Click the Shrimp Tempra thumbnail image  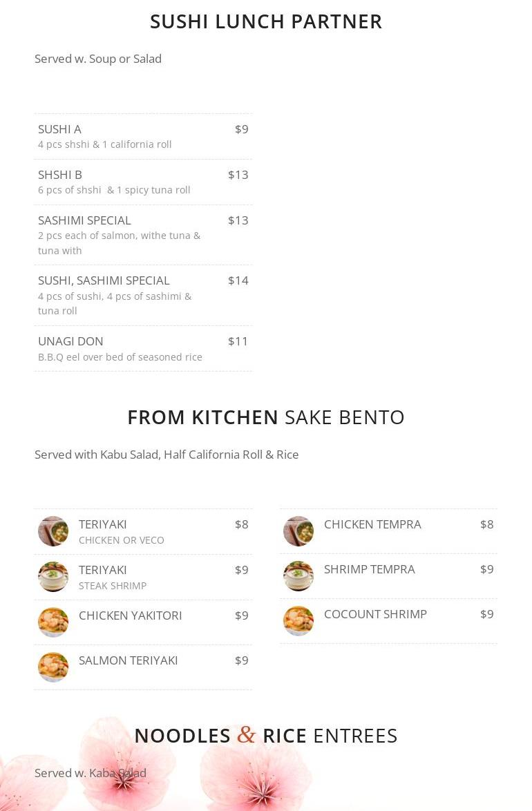click(x=298, y=576)
